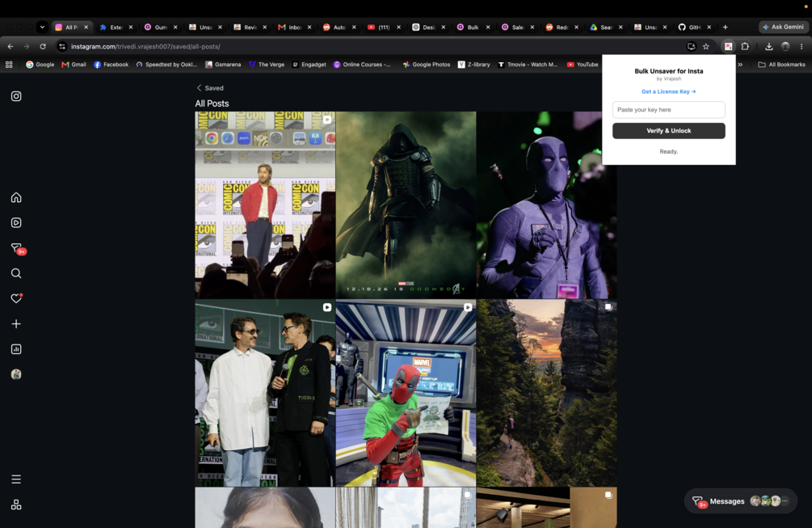The width and height of the screenshot is (812, 528).
Task: Open a new tab with plus button
Action: point(725,27)
